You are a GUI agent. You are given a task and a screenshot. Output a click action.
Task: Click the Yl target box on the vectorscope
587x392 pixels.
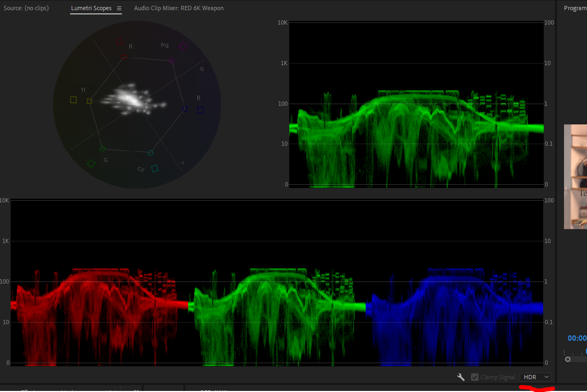[73, 99]
